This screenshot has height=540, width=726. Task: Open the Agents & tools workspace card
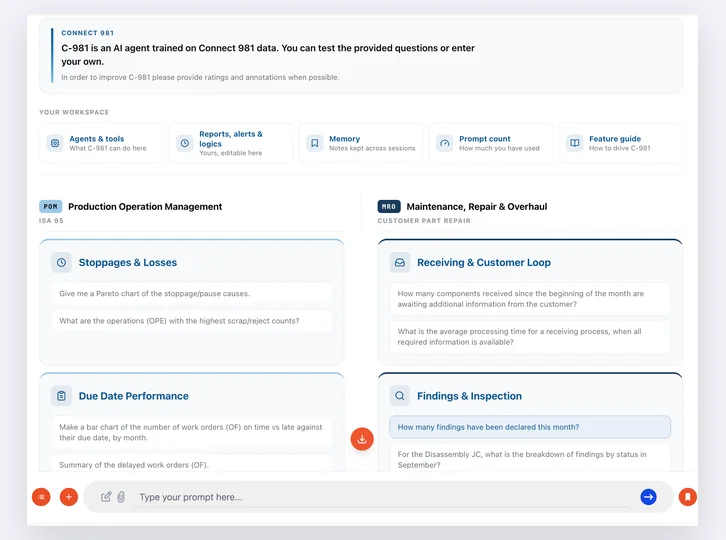coord(101,143)
